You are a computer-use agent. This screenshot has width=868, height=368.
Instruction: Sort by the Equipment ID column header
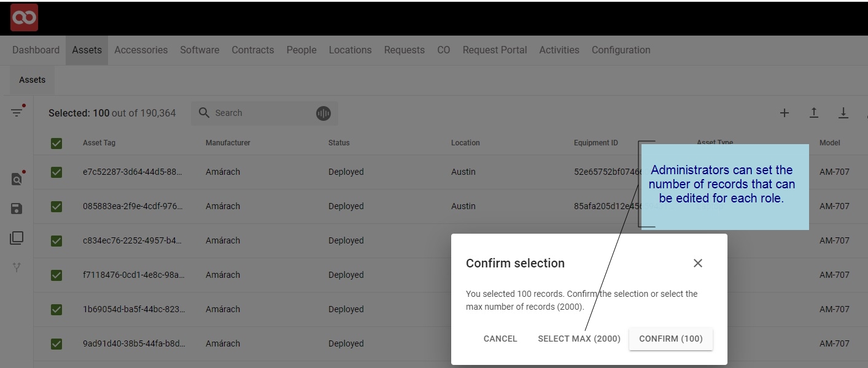click(x=596, y=143)
